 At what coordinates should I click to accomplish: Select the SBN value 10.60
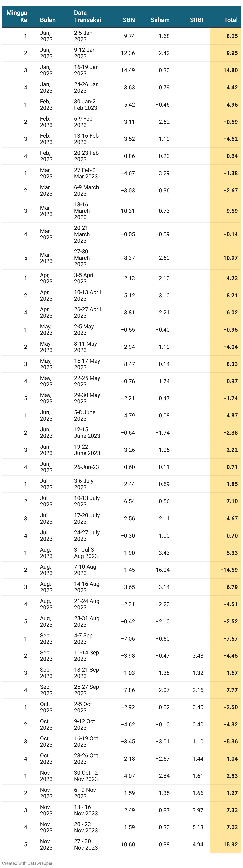(128, 844)
